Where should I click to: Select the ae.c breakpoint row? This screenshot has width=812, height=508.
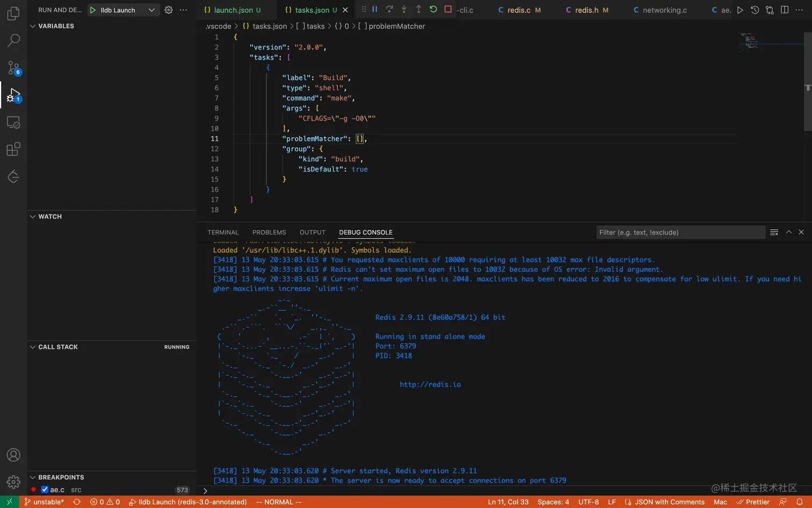click(x=112, y=490)
